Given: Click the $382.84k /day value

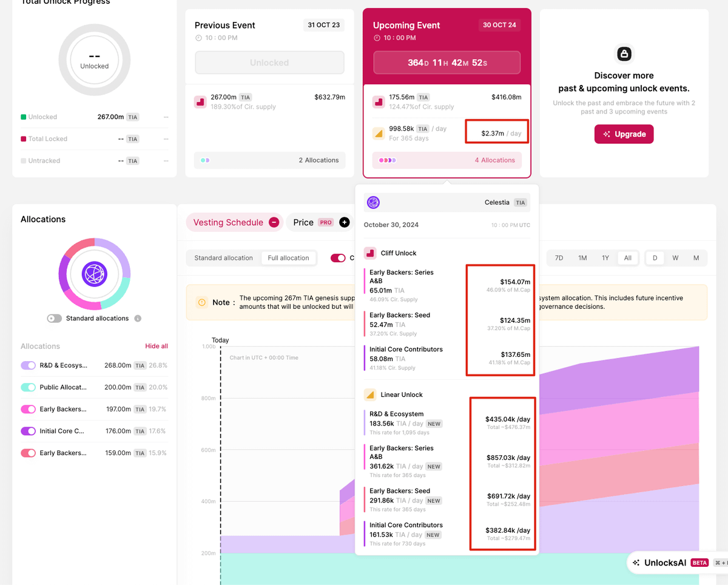Looking at the screenshot, I should coord(508,530).
